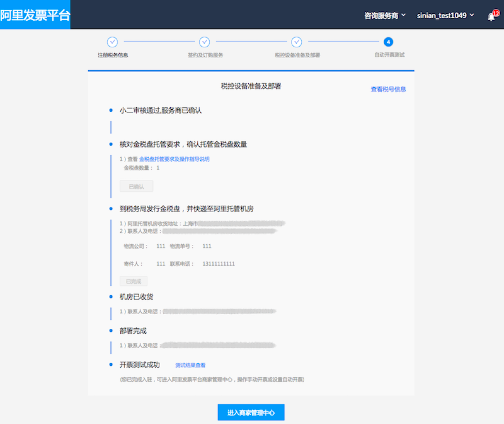Open the sinian_test1049 account menu
The height and width of the screenshot is (424, 504).
(x=445, y=15)
